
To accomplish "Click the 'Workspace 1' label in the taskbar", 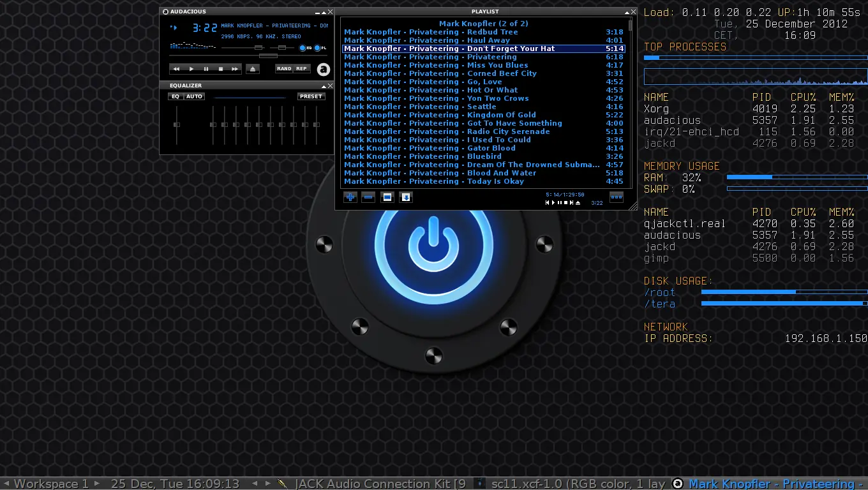I will tap(51, 484).
